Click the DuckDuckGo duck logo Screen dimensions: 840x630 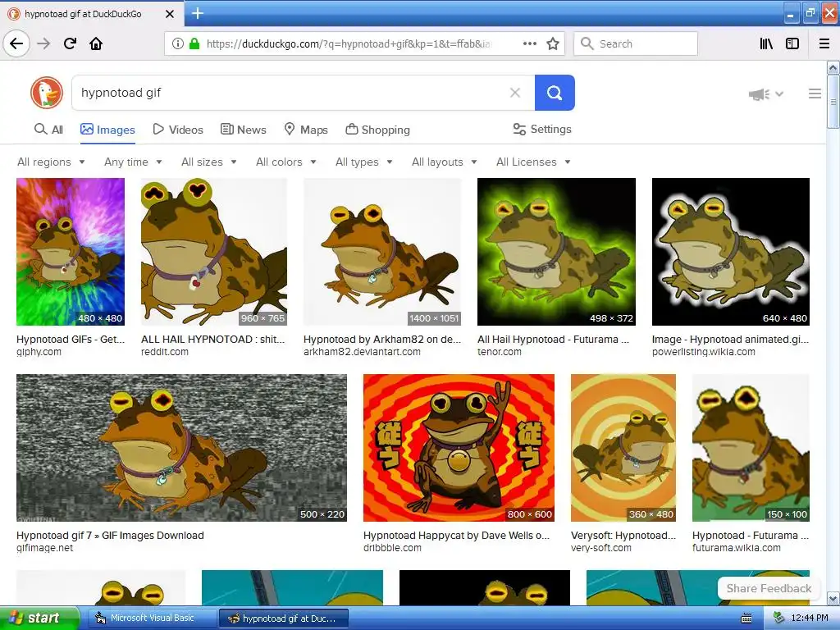pyautogui.click(x=47, y=93)
